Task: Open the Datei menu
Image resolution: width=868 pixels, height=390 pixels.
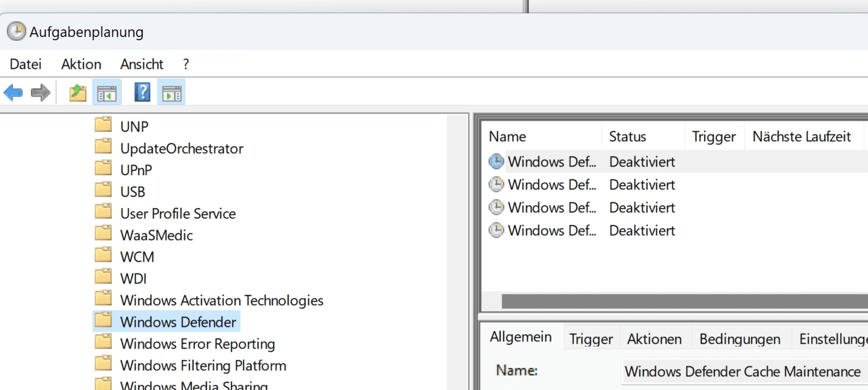Action: [x=25, y=64]
